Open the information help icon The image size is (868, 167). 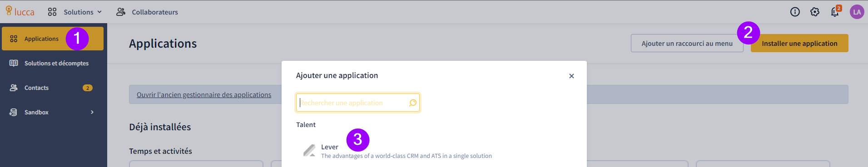[x=795, y=12]
